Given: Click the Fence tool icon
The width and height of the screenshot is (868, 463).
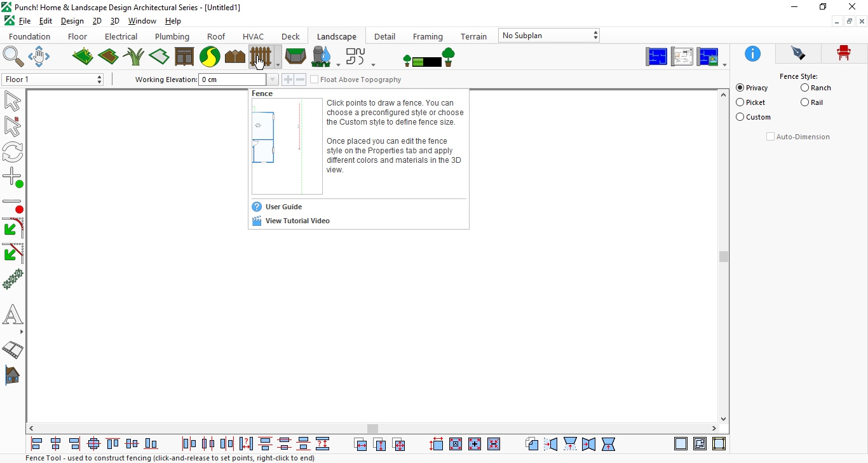Looking at the screenshot, I should point(261,57).
